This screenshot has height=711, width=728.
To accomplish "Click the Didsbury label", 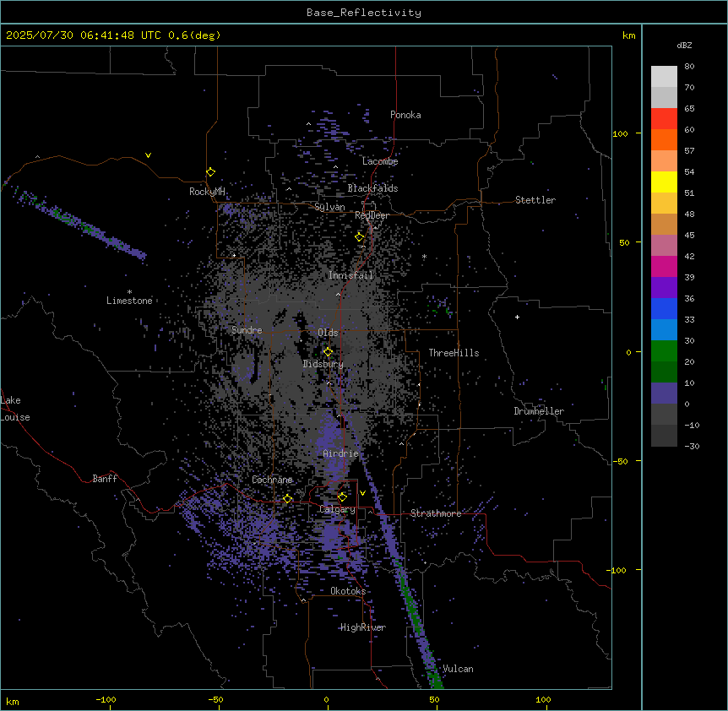I will [323, 364].
